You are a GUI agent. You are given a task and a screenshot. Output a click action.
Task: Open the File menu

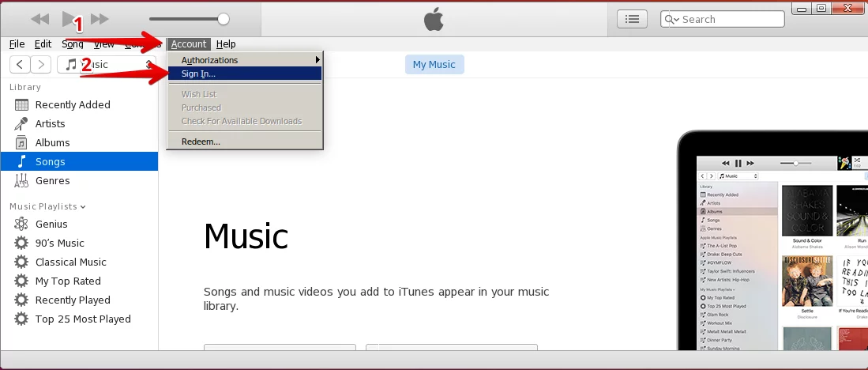coord(17,44)
